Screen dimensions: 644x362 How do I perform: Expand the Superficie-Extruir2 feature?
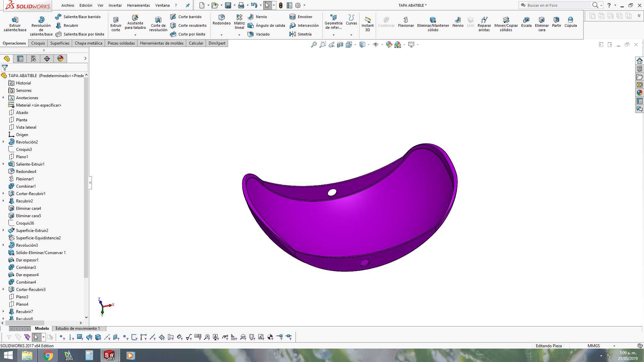pos(3,231)
